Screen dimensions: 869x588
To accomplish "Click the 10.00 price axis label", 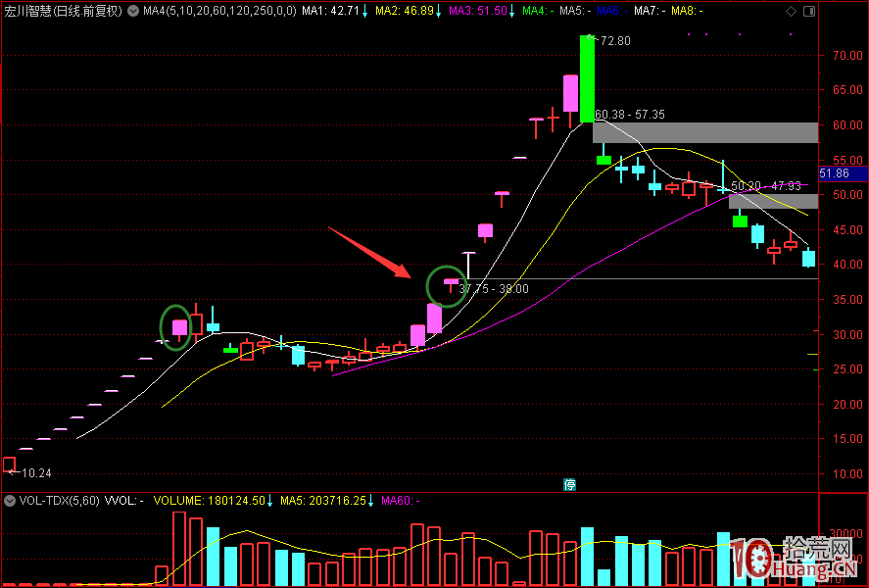I will (847, 474).
